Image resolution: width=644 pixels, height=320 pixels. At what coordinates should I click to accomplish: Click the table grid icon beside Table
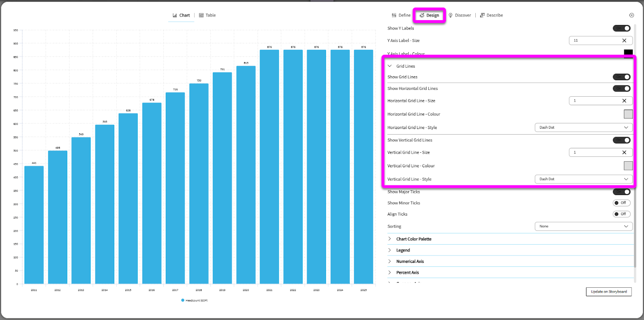point(201,15)
